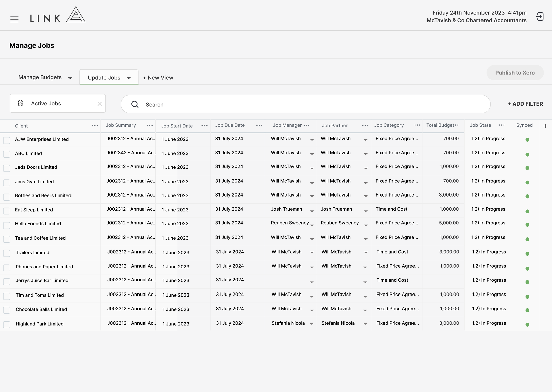Open Job Manager dropdown for Eat Sleep Limited
552x392 pixels.
coord(312,211)
